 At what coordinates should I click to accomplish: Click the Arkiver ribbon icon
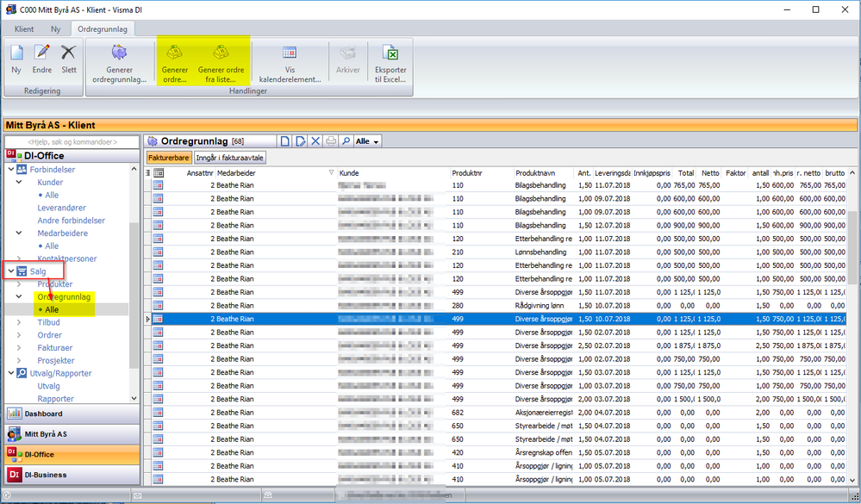(x=347, y=53)
